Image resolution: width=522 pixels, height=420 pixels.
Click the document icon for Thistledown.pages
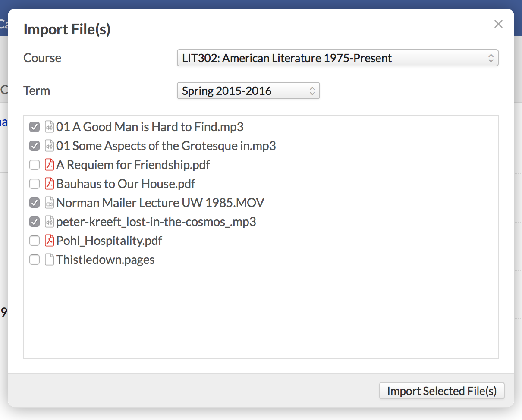tap(49, 260)
